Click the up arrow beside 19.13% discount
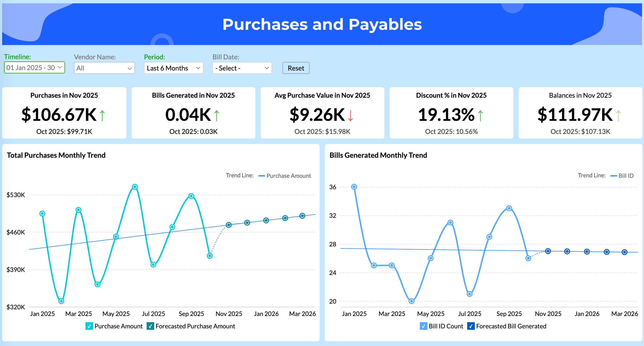Viewport: 644px width, 346px height. [x=480, y=115]
